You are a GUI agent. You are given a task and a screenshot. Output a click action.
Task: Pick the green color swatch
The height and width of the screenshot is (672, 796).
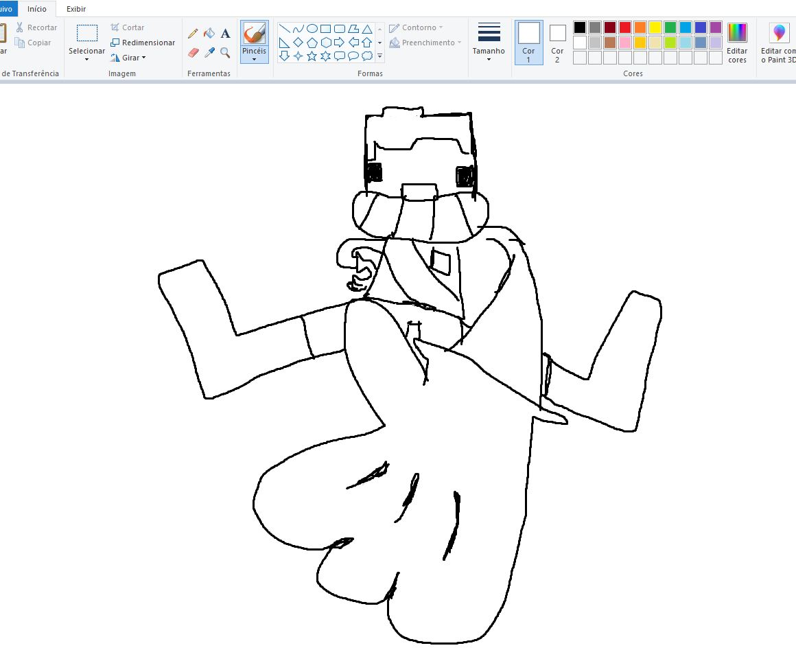670,27
